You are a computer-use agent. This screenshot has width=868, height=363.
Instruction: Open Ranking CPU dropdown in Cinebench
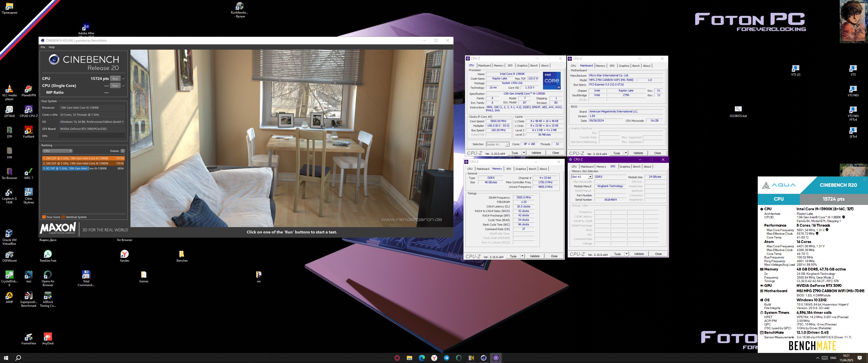(58, 151)
